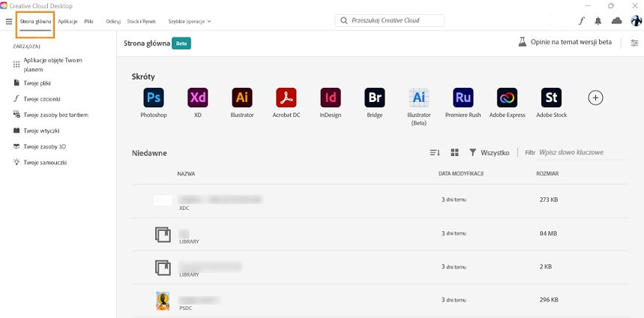Open Bridge shortcut icon

pyautogui.click(x=375, y=97)
